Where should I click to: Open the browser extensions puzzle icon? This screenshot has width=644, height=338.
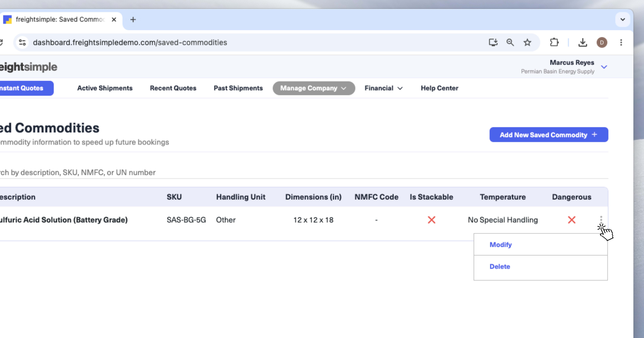[554, 42]
